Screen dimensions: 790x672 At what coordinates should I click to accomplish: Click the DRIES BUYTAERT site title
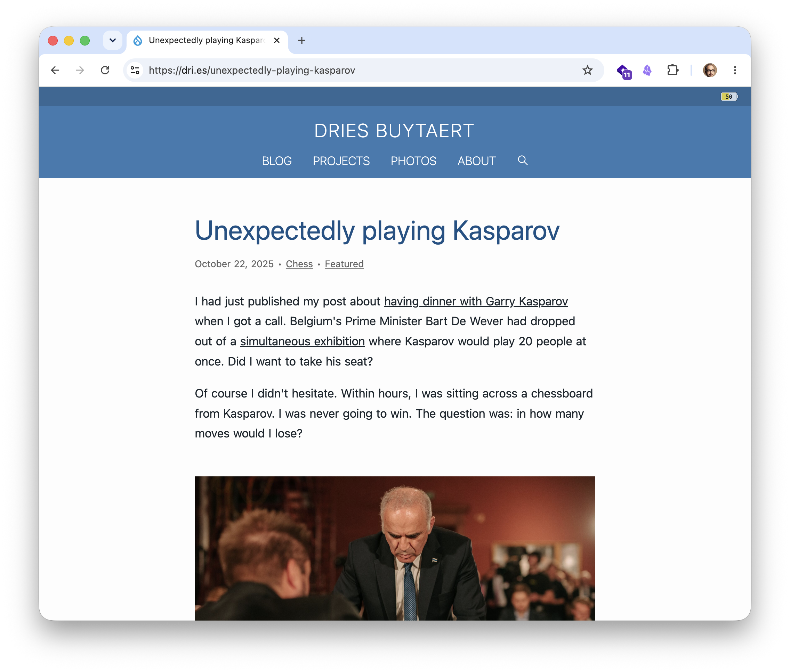394,131
